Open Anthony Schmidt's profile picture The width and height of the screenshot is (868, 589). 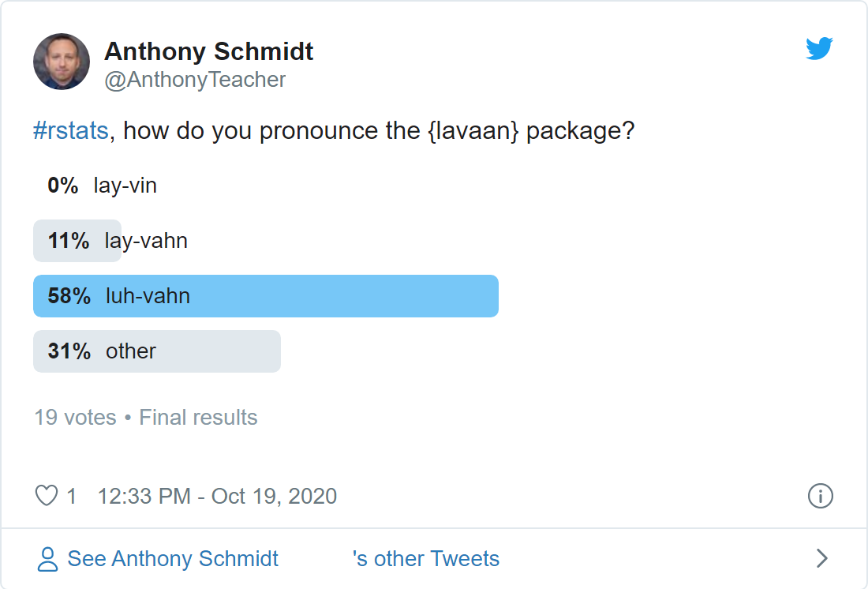pyautogui.click(x=62, y=62)
